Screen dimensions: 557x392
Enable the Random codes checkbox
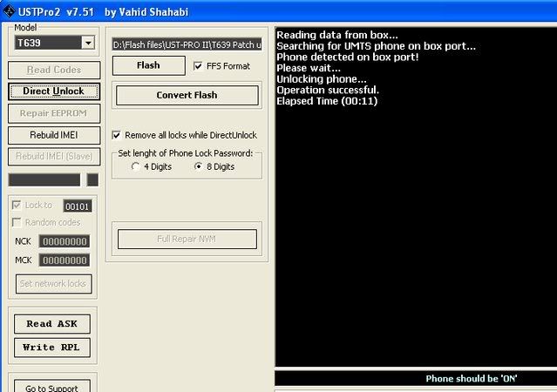(x=17, y=222)
